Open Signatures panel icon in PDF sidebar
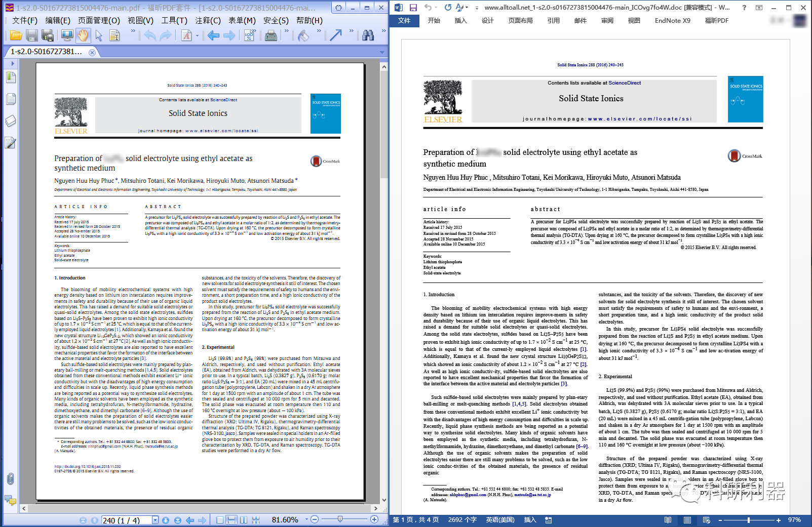This screenshot has width=812, height=527. [11, 143]
